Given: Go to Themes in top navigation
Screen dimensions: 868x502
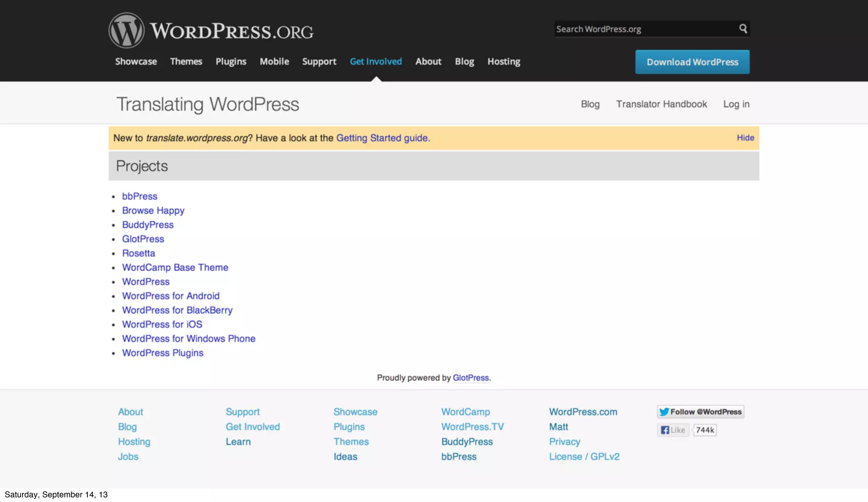Looking at the screenshot, I should click(186, 61).
